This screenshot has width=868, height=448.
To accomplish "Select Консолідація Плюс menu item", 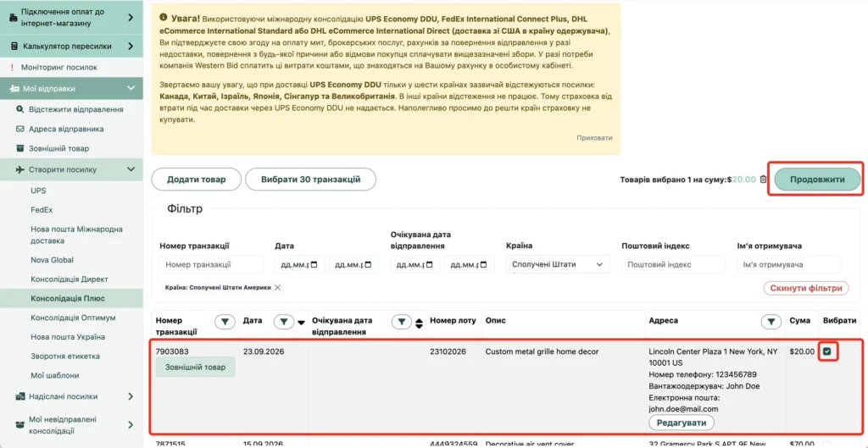I will tap(68, 299).
